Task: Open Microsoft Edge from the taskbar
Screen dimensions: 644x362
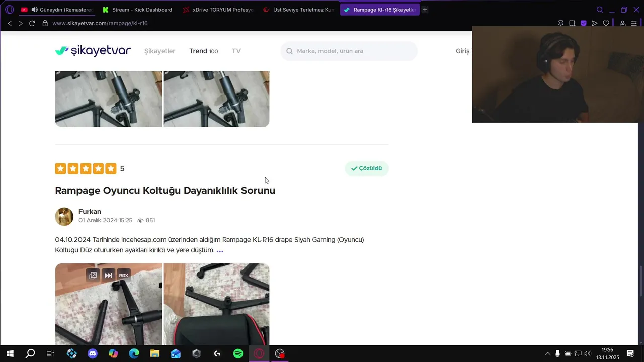Action: [x=134, y=354]
